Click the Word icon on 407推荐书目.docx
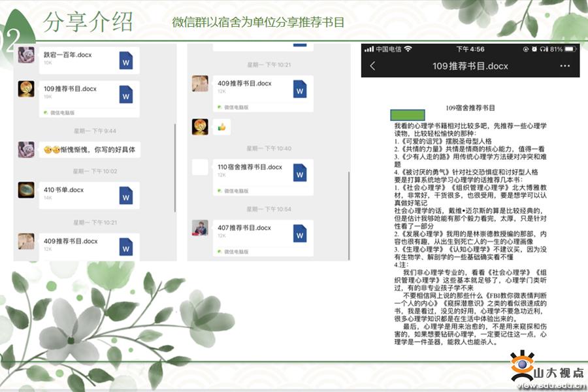The width and height of the screenshot is (588, 392). 300,233
